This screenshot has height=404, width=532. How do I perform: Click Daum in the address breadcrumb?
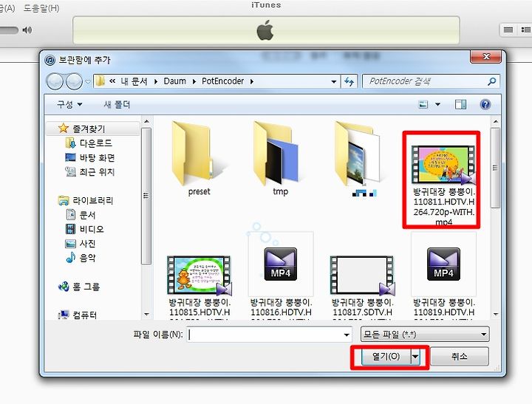(x=174, y=81)
